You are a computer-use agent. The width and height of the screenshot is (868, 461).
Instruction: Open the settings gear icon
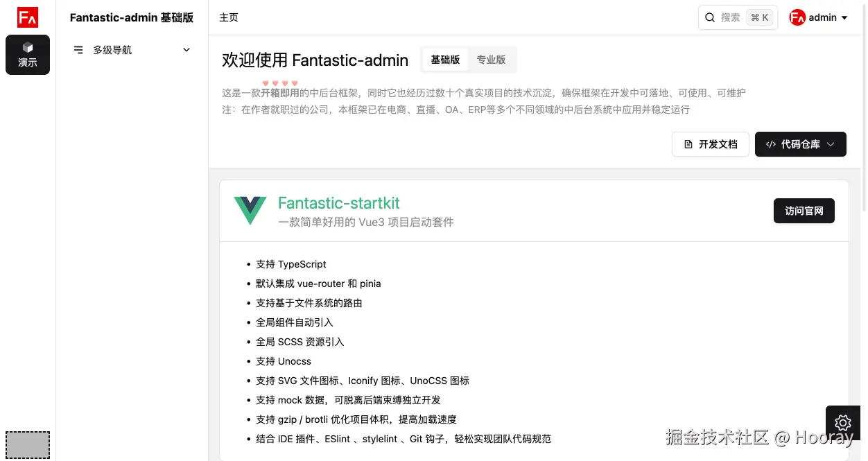tap(843, 422)
